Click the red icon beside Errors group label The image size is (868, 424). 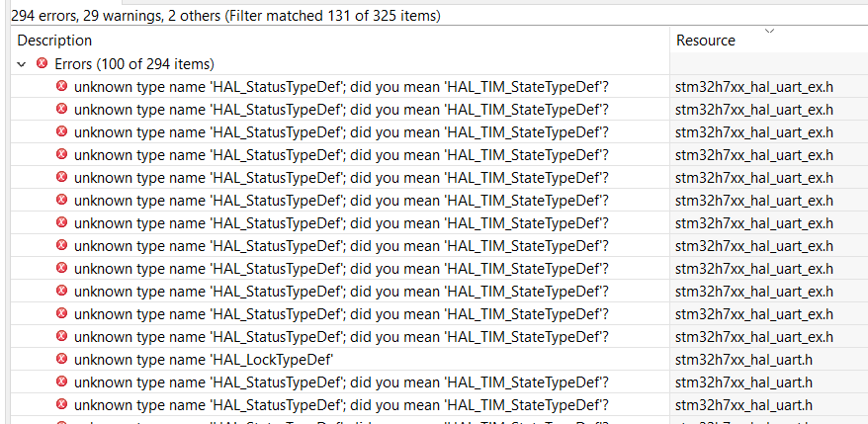click(42, 64)
